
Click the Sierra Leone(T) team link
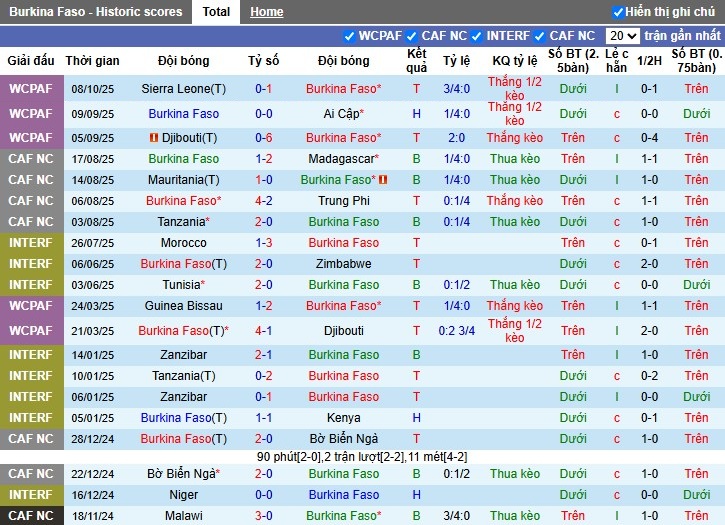184,89
